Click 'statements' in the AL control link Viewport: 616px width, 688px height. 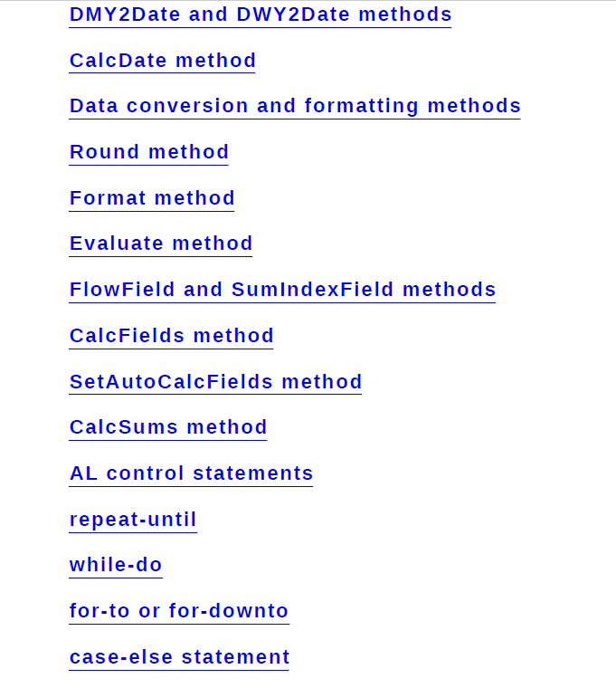(x=253, y=473)
